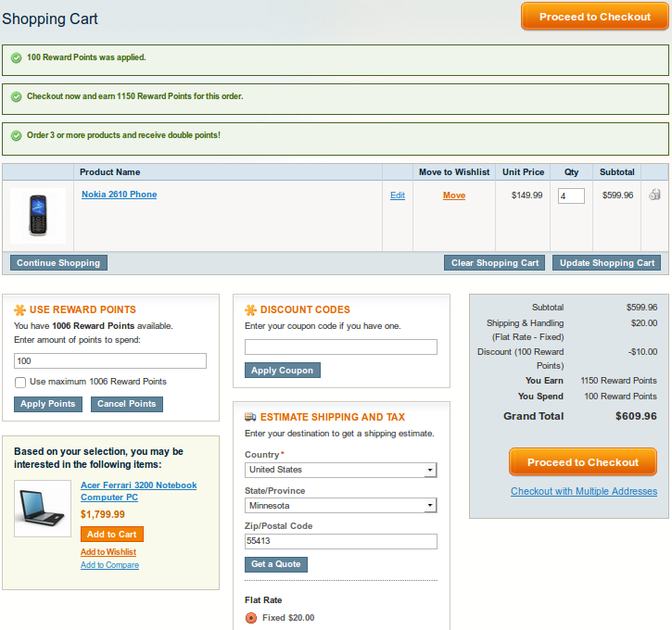This screenshot has width=672, height=630.
Task: Apply the entered reward points
Action: (x=47, y=404)
